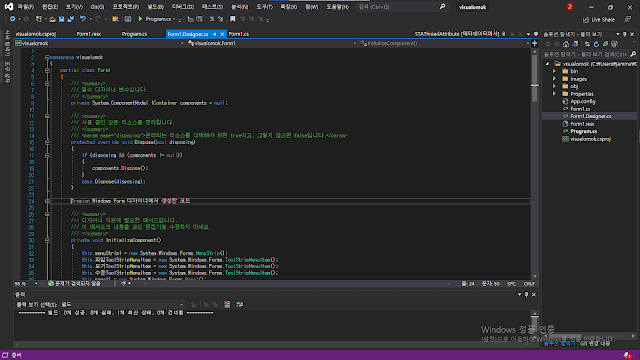Screen dimensions: 640x360
Task: Expand the Properties folder node
Action: (554, 94)
